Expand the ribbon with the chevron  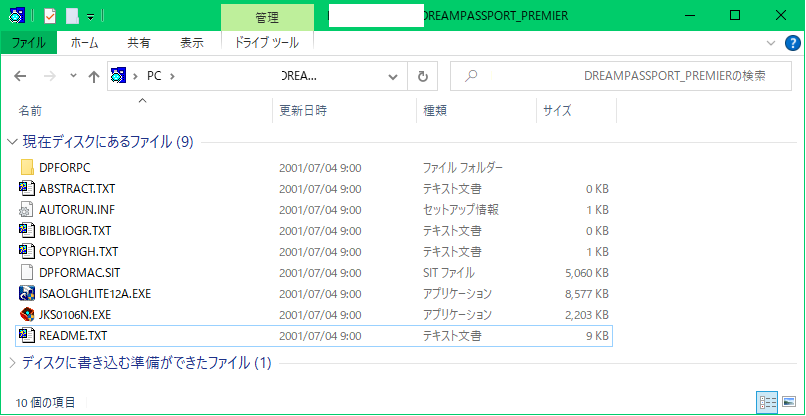click(770, 43)
